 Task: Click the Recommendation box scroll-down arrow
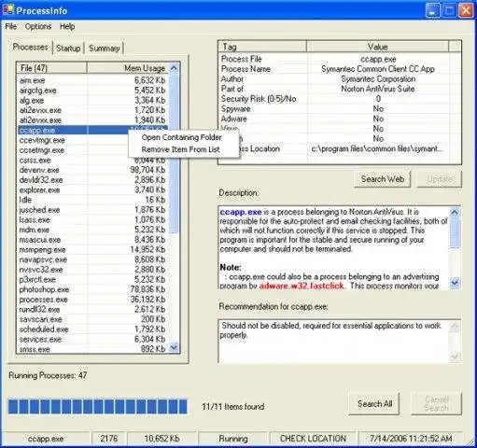[x=455, y=356]
